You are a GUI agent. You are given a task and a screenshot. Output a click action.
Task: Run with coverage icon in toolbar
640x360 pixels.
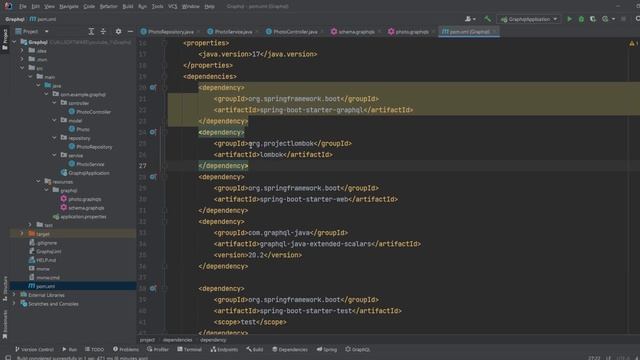tap(593, 19)
